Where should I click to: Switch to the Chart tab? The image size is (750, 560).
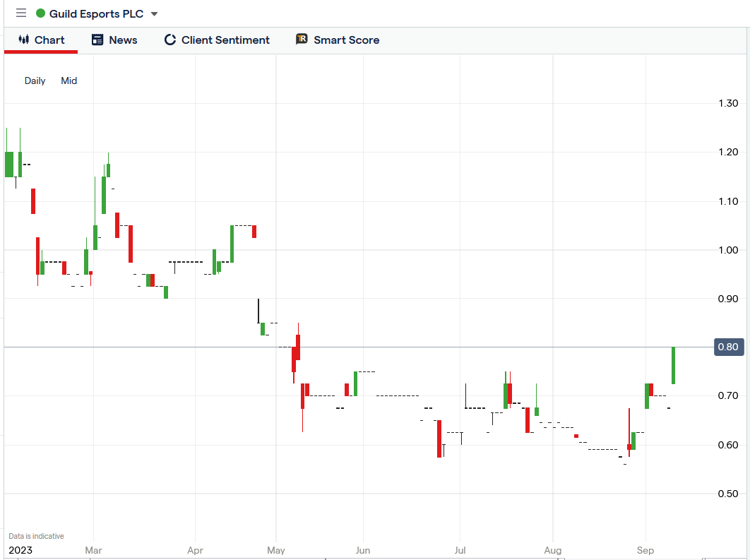[x=41, y=40]
